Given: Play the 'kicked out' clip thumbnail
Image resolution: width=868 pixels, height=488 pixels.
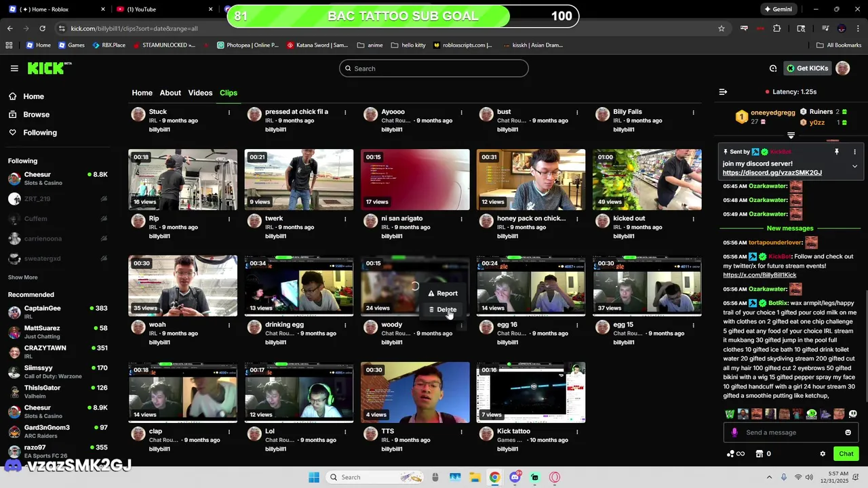Looking at the screenshot, I should (x=647, y=180).
